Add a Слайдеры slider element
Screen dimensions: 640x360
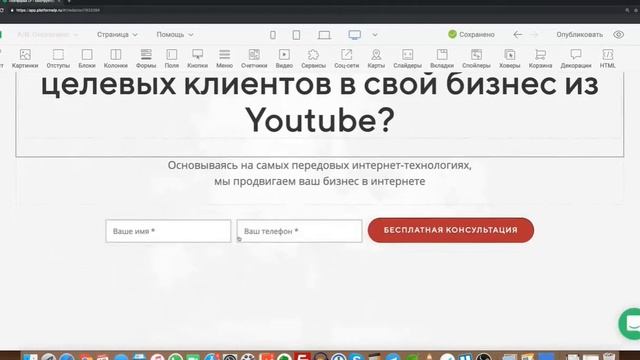point(407,58)
